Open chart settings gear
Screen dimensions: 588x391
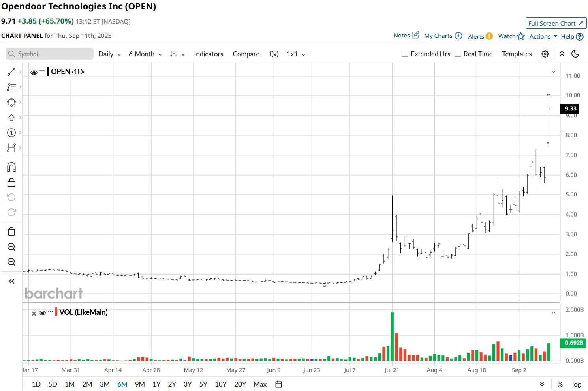[x=545, y=54]
